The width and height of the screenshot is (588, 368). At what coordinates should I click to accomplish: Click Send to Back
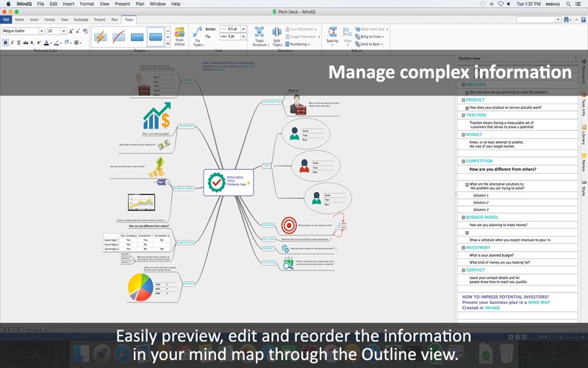(x=370, y=44)
